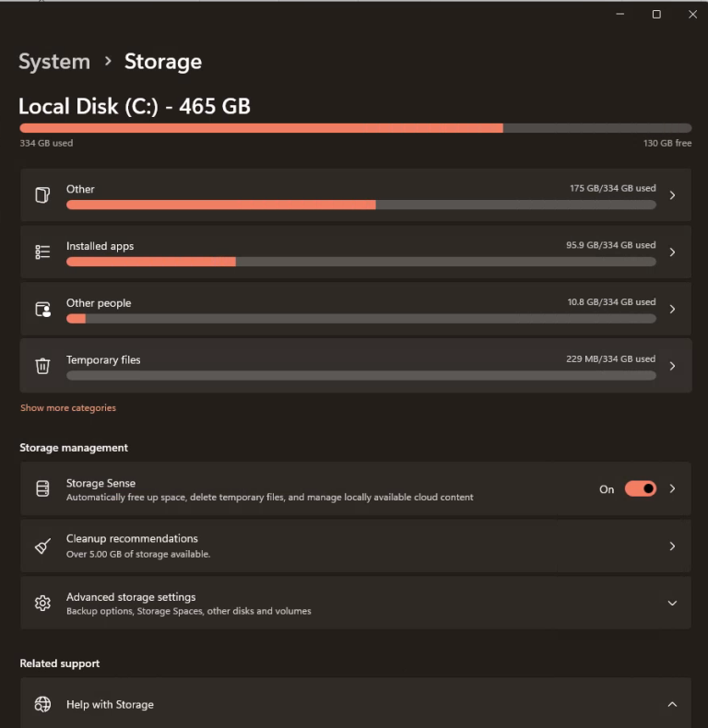Open the Installed apps category
This screenshot has width=708, height=728.
[x=356, y=252]
